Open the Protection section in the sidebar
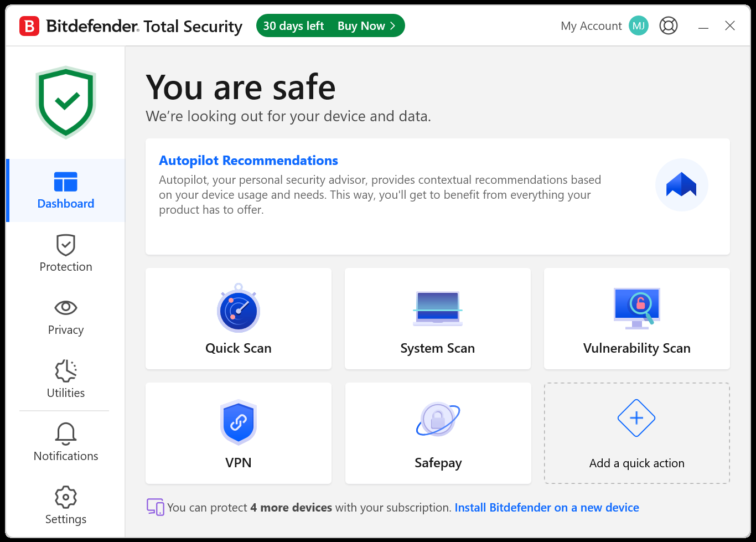The image size is (756, 542). point(65,254)
